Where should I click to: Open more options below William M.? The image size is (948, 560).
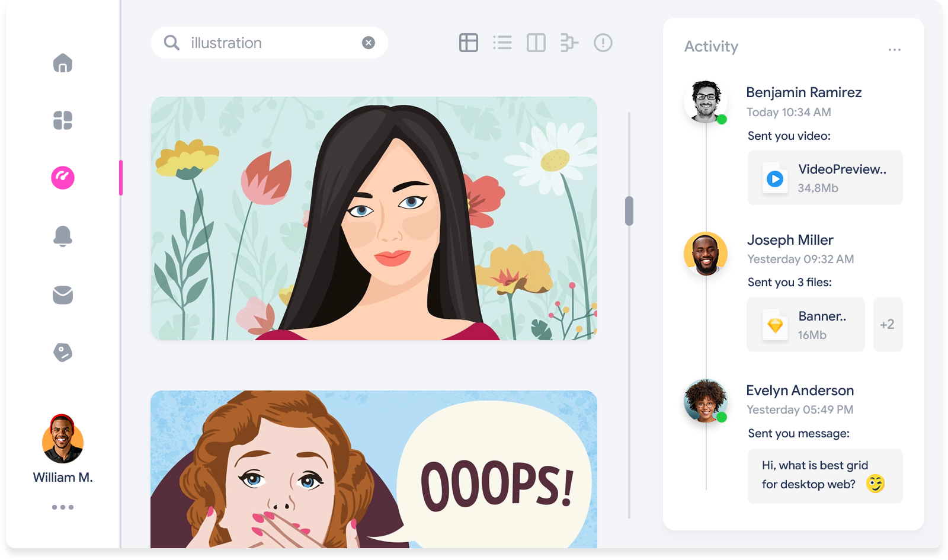[63, 507]
